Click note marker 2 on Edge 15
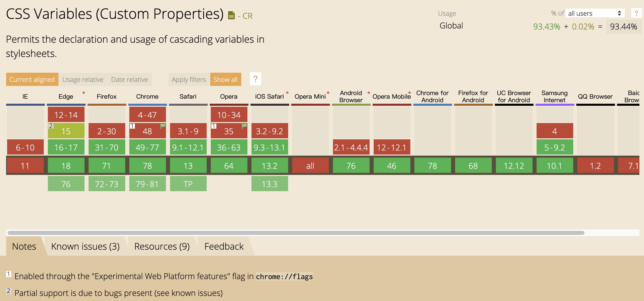Screen dimensions: 644x301 click(51, 126)
